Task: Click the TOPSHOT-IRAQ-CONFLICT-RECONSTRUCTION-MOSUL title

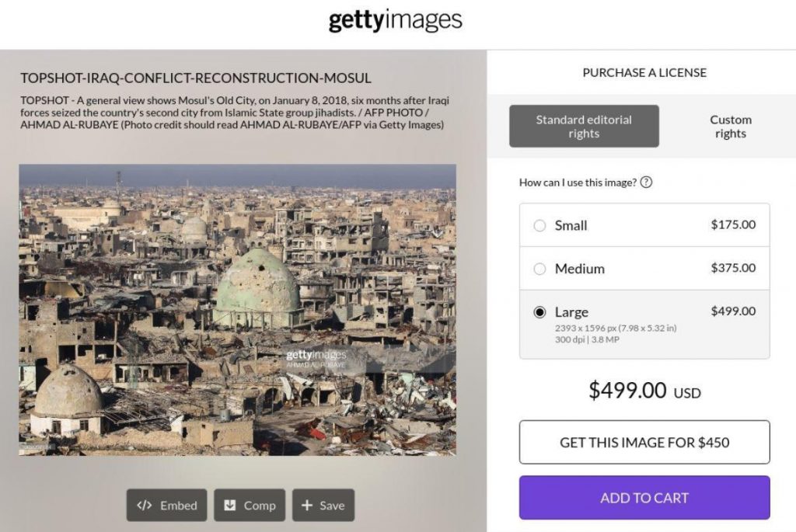Action: point(195,78)
